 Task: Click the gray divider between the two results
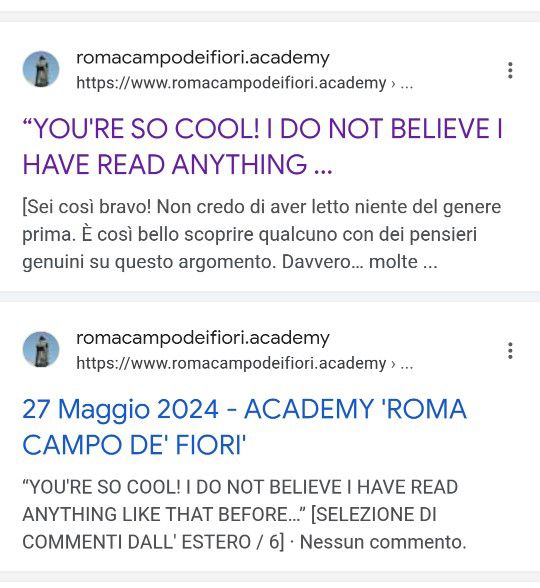[x=270, y=296]
